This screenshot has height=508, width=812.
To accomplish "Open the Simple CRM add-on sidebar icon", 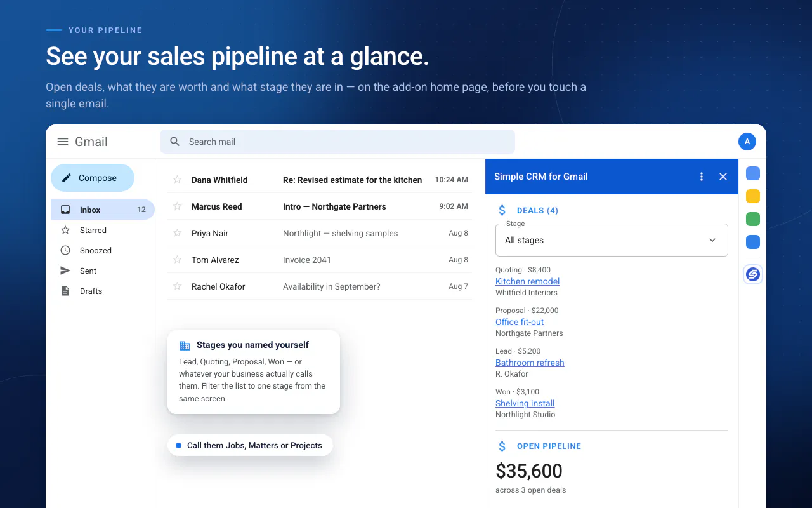I will [x=753, y=274].
